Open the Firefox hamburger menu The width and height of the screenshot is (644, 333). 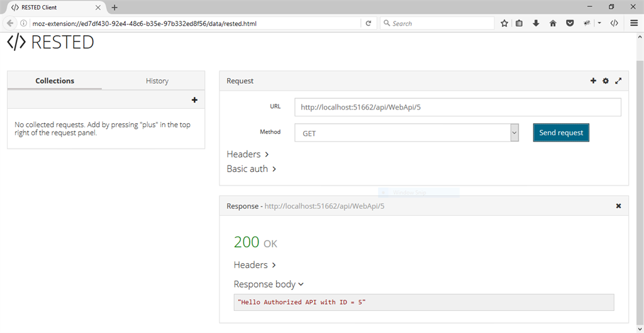click(x=634, y=23)
